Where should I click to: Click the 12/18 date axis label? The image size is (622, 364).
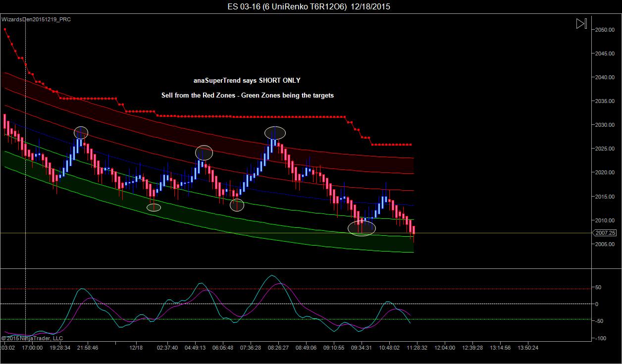click(x=136, y=348)
